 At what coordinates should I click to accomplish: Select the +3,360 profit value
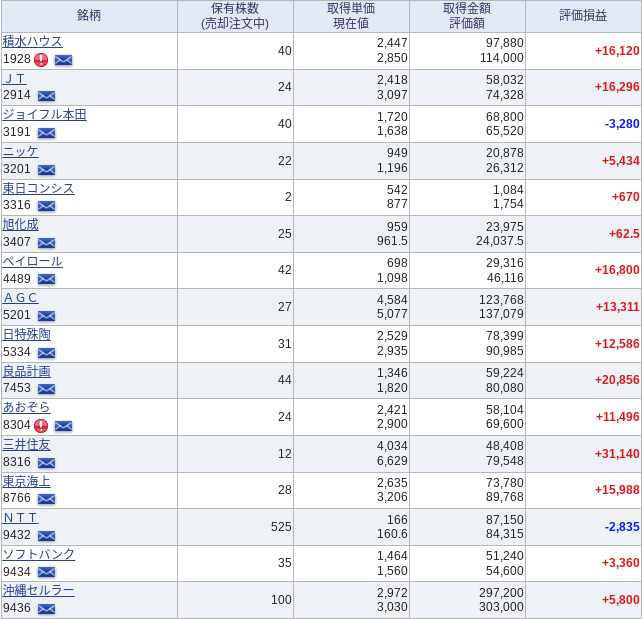point(621,563)
